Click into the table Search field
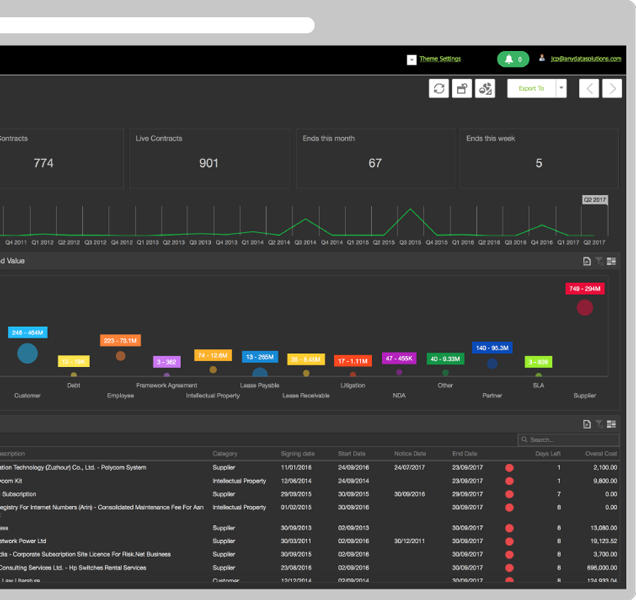 pos(568,440)
